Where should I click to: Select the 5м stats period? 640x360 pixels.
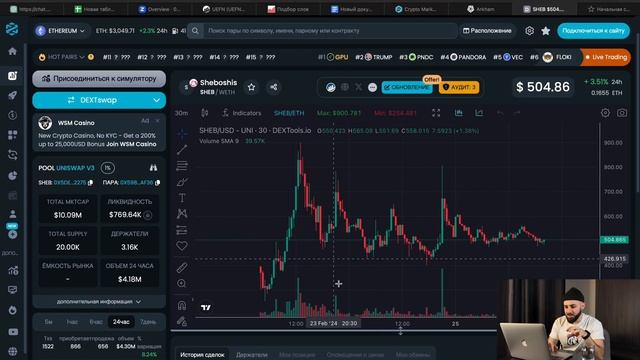point(48,322)
